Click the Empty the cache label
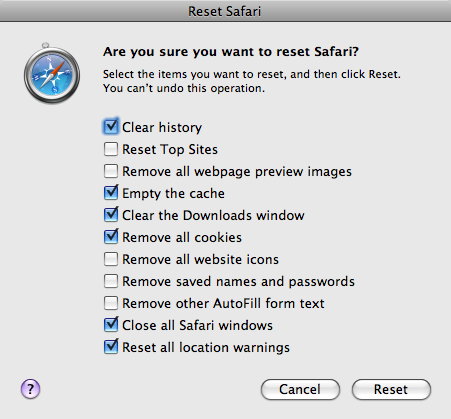Screen dimensions: 451x419 click(x=173, y=194)
